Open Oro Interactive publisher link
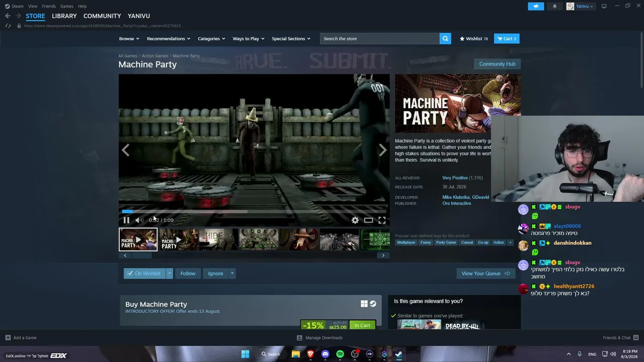 [x=457, y=204]
